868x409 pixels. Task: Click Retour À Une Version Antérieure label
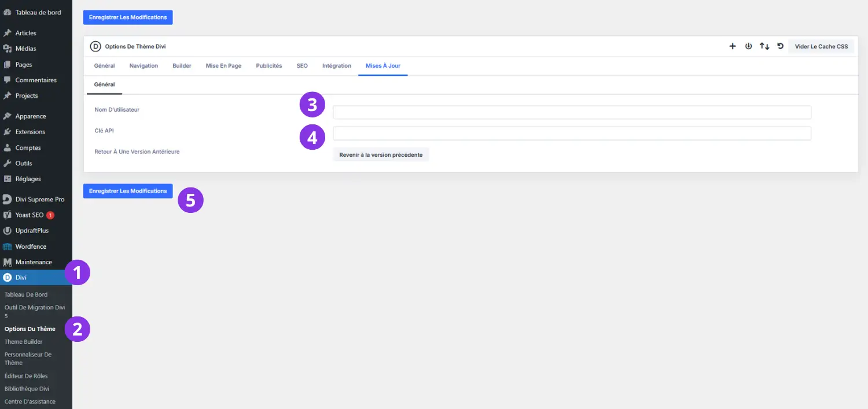point(137,152)
